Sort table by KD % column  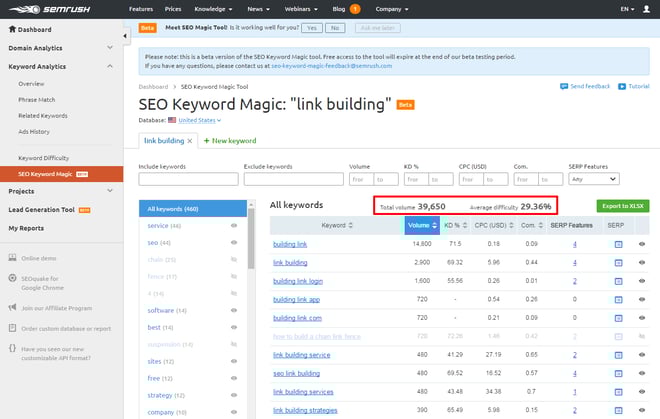point(456,225)
